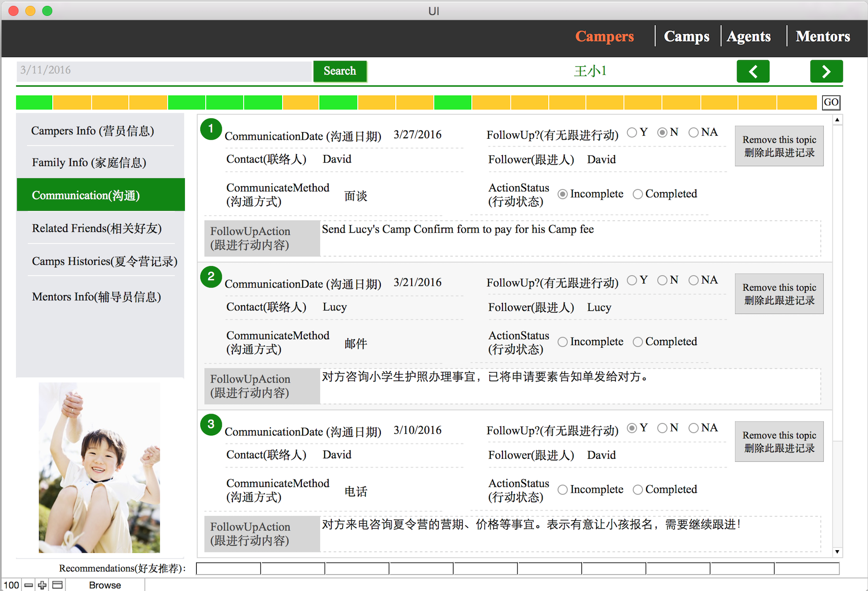Viewport: 868px width, 591px height.
Task: Switch to the Camps tab
Action: pyautogui.click(x=686, y=36)
